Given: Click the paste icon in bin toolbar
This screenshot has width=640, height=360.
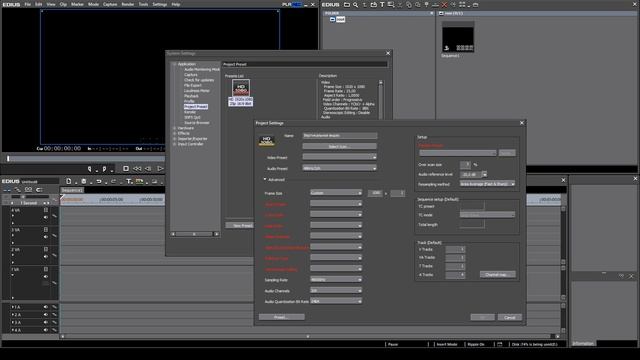Looking at the screenshot, I should pos(418,4).
